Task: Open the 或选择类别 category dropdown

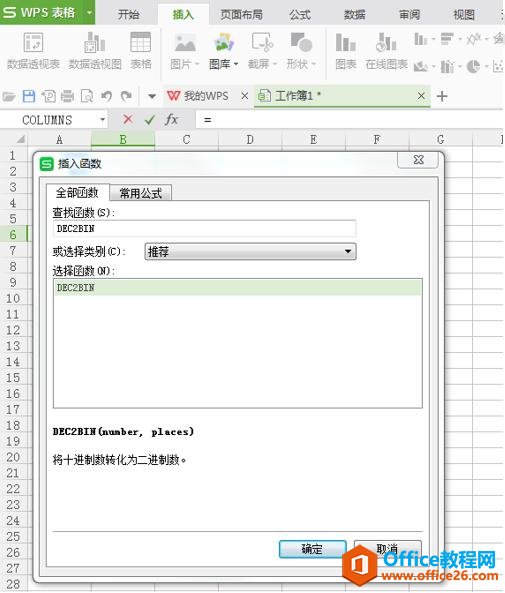Action: pos(250,251)
